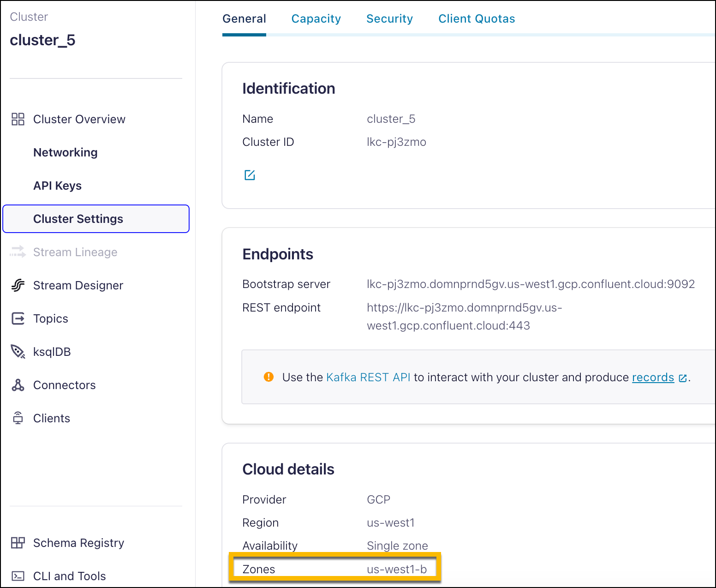This screenshot has height=588, width=716.
Task: Open API Keys in the sidebar
Action: [57, 186]
